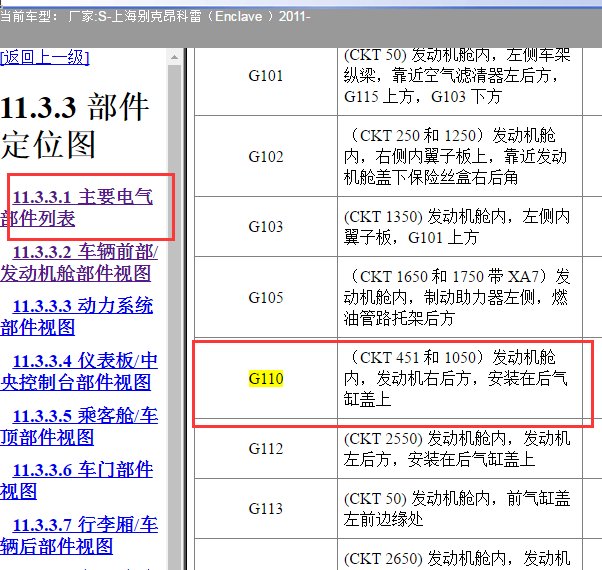Viewport: 602px width, 570px height.
Task: Open 11.3.3.5 乘客舱/车顶部件视图 link
Action: 79,426
